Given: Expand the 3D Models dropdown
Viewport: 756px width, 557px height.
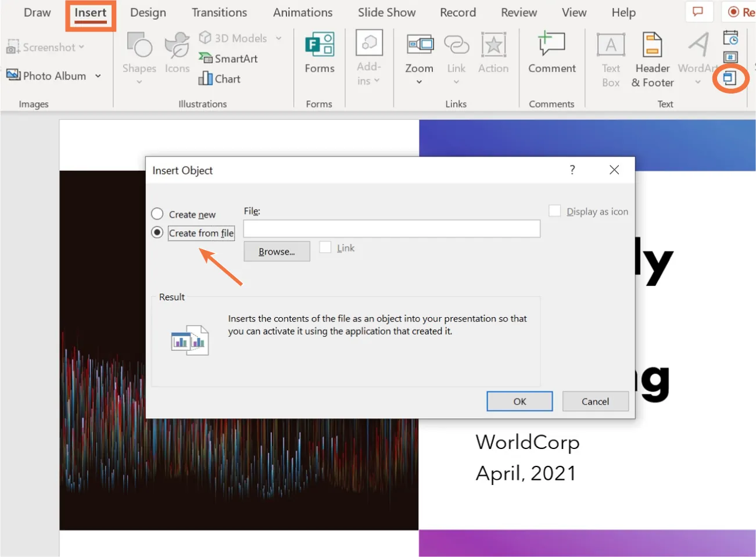Looking at the screenshot, I should (x=279, y=38).
